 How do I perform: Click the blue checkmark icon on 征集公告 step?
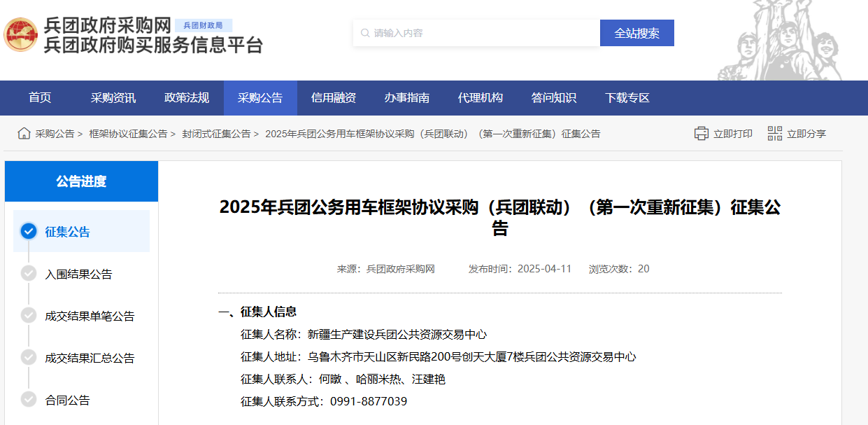(x=28, y=231)
